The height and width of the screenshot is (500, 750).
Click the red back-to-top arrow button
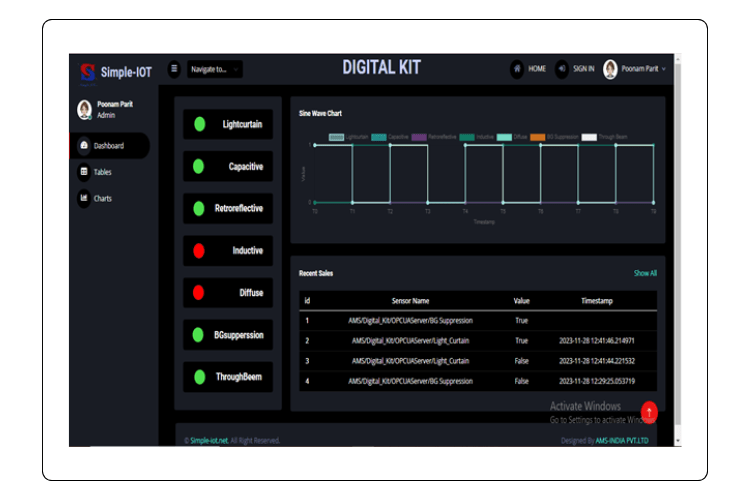649,411
